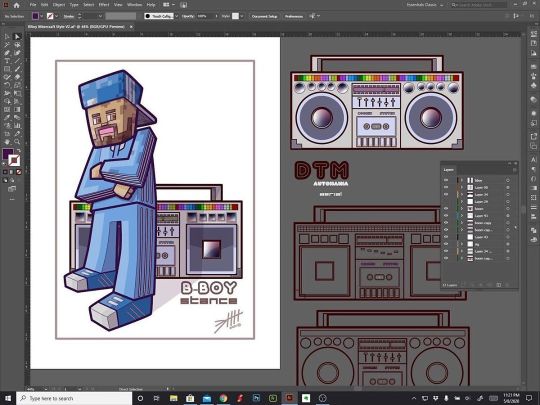
Task: Select the Lasso tool
Action: pyautogui.click(x=17, y=45)
